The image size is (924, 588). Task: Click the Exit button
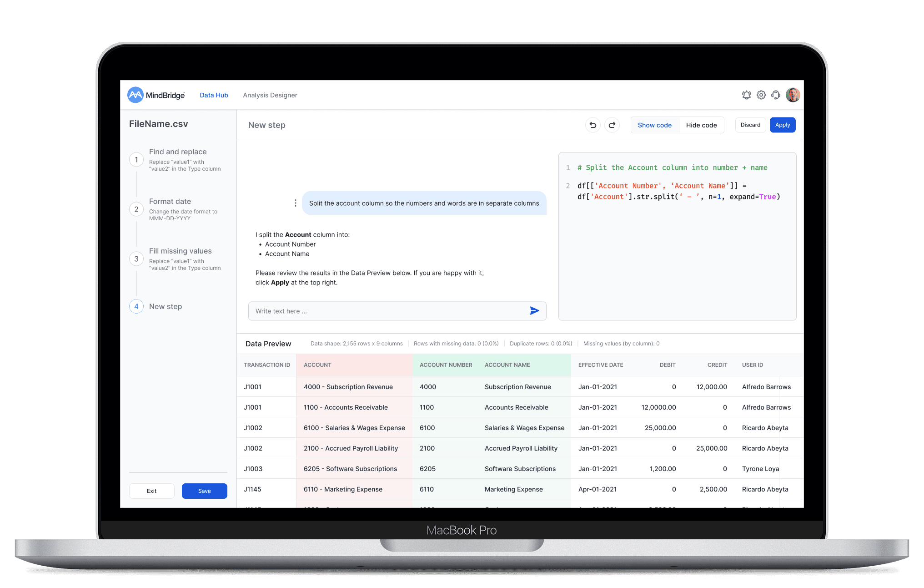[x=151, y=491]
